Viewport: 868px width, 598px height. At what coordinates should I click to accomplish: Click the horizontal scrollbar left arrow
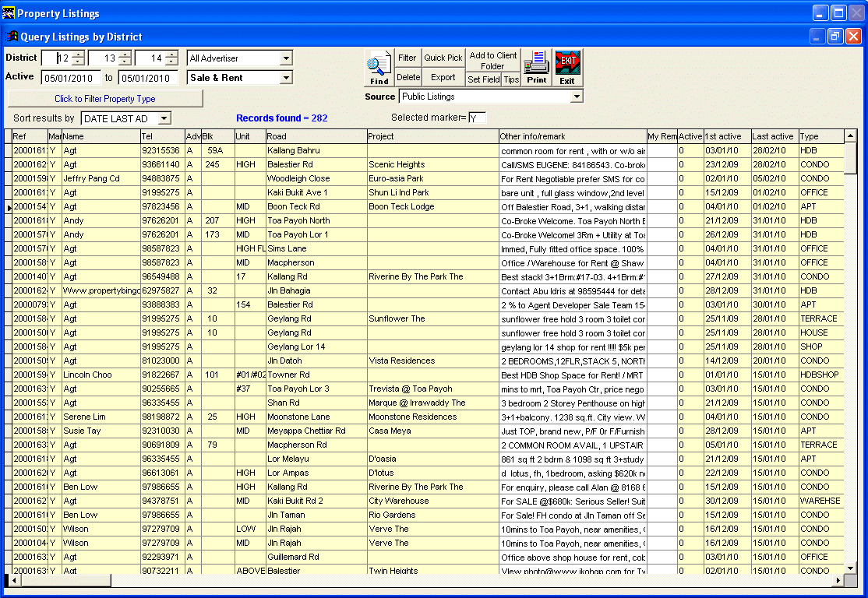tap(13, 580)
